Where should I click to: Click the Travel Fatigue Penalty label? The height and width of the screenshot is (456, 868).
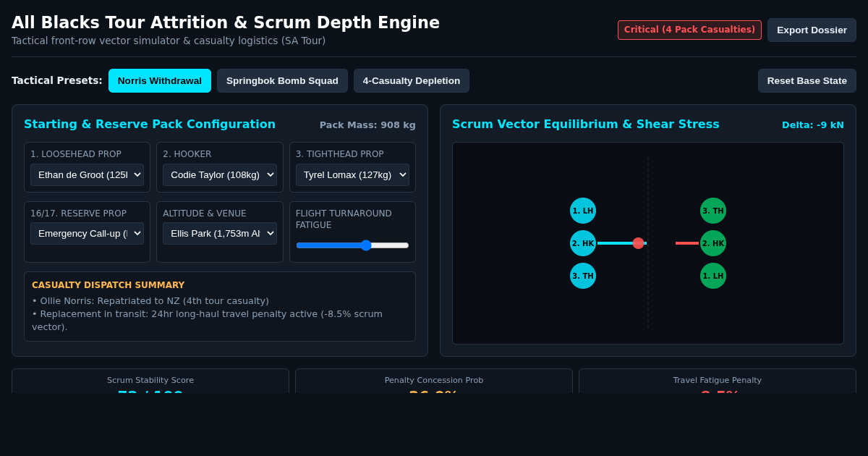click(718, 380)
